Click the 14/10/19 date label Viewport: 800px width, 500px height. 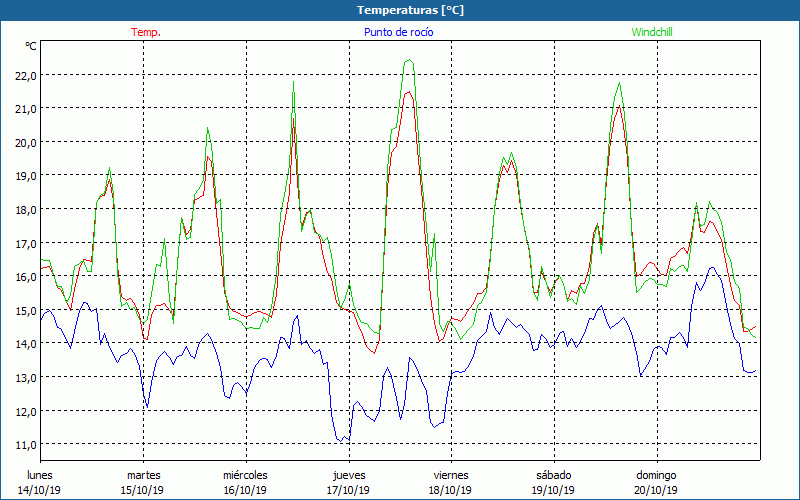39,490
